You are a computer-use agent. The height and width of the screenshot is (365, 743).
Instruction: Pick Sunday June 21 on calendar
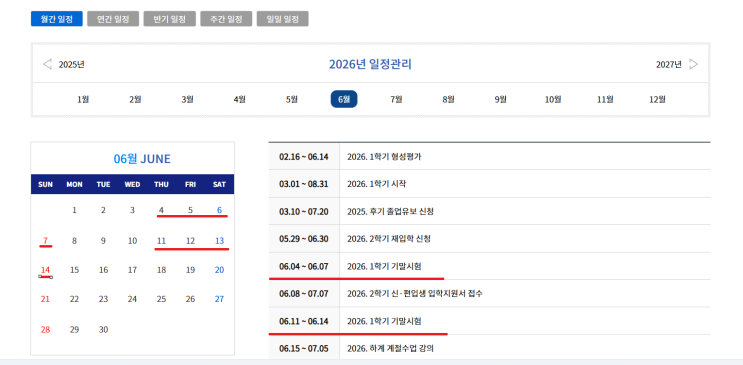(45, 299)
